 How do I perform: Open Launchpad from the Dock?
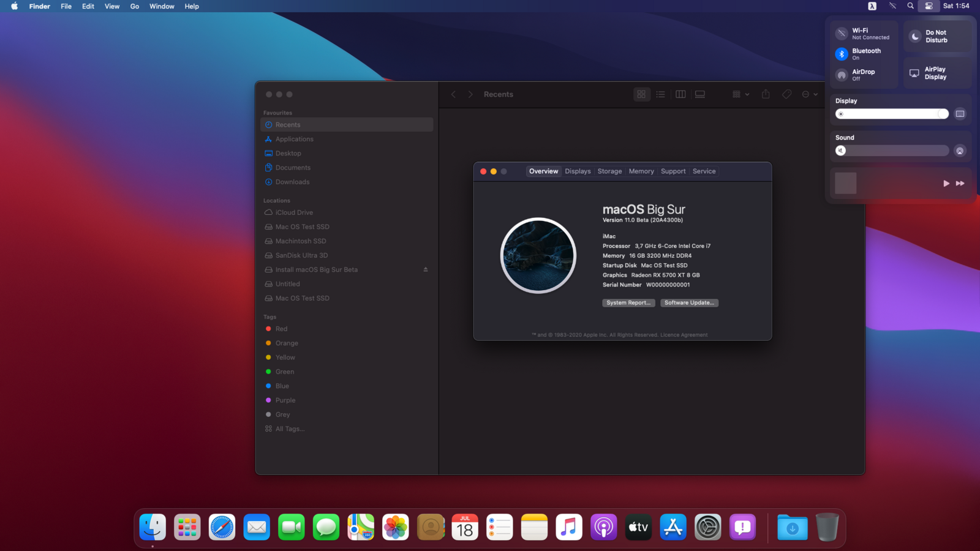coord(187,527)
